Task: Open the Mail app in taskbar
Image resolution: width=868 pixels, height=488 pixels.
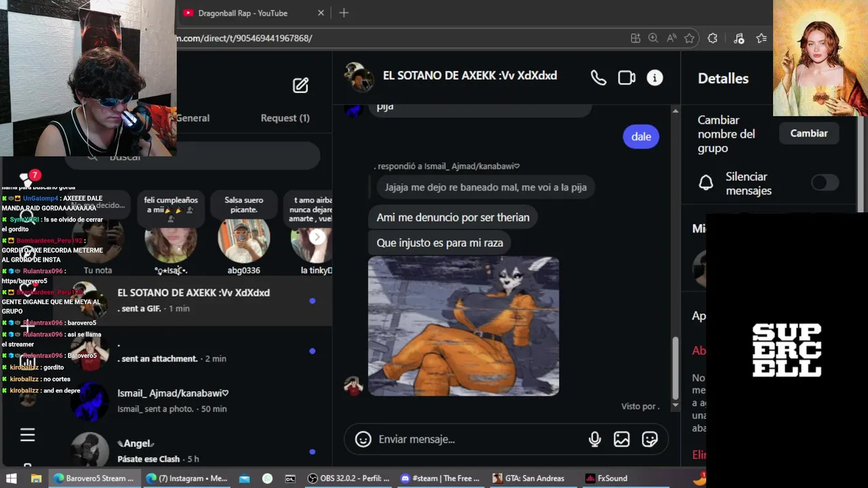Action: pyautogui.click(x=244, y=479)
